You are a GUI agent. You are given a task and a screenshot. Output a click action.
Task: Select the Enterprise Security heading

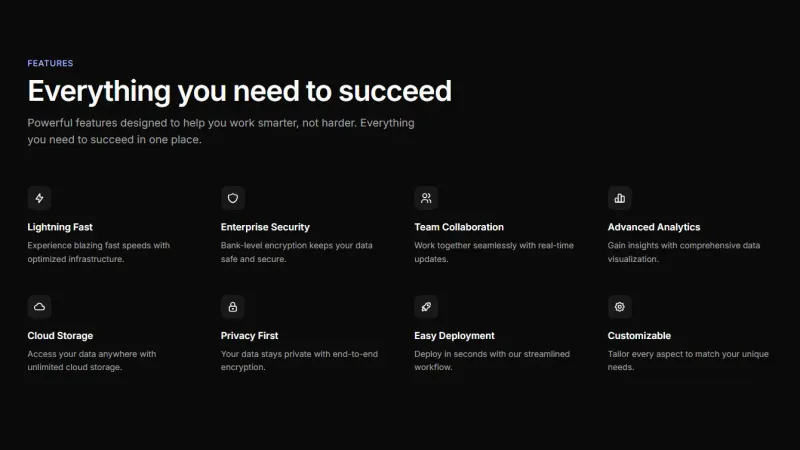click(265, 227)
